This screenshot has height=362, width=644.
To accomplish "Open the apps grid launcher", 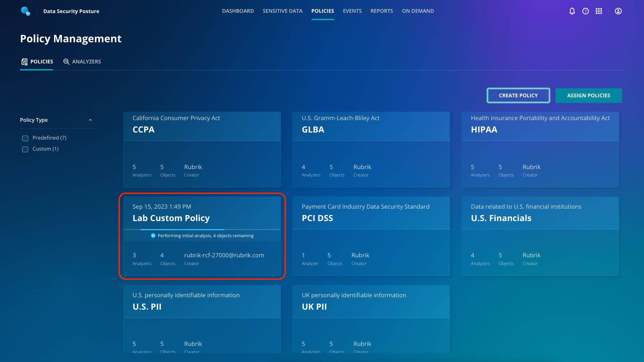I will coord(599,11).
